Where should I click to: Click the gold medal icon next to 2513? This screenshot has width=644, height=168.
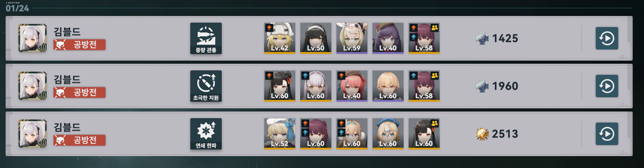(482, 134)
